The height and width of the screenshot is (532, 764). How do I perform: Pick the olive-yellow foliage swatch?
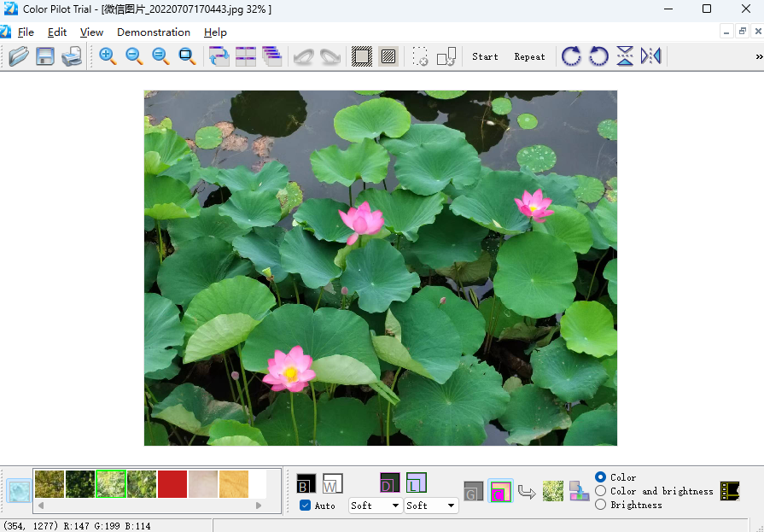[50, 483]
